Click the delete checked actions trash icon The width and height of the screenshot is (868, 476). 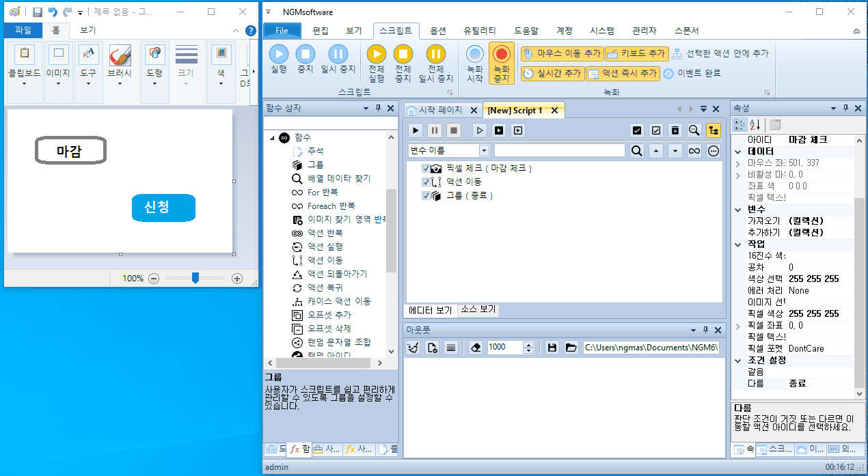675,130
